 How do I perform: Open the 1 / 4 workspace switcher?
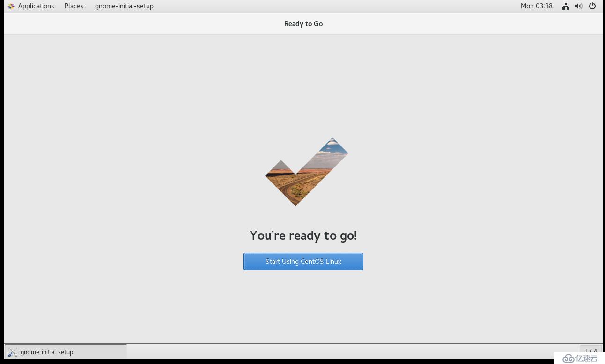[x=590, y=350]
